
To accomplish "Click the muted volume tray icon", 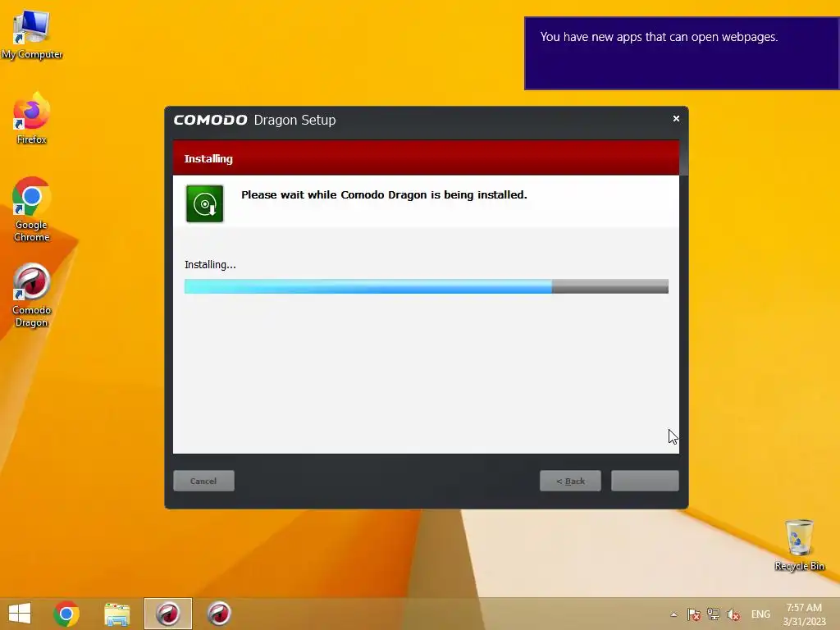I will pyautogui.click(x=733, y=614).
